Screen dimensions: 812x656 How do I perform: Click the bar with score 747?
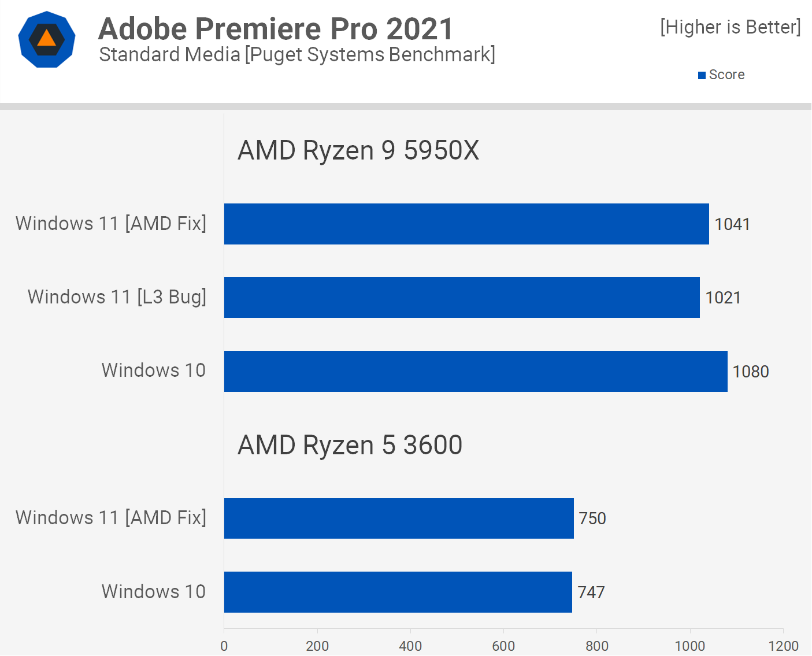pos(398,592)
